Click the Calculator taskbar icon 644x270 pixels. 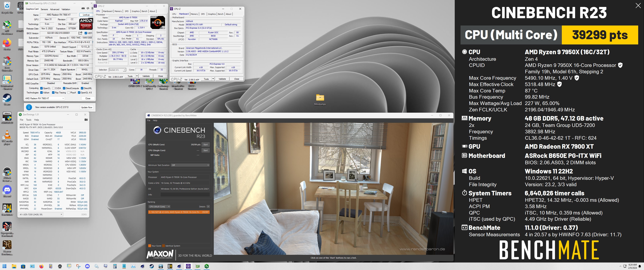(x=115, y=266)
